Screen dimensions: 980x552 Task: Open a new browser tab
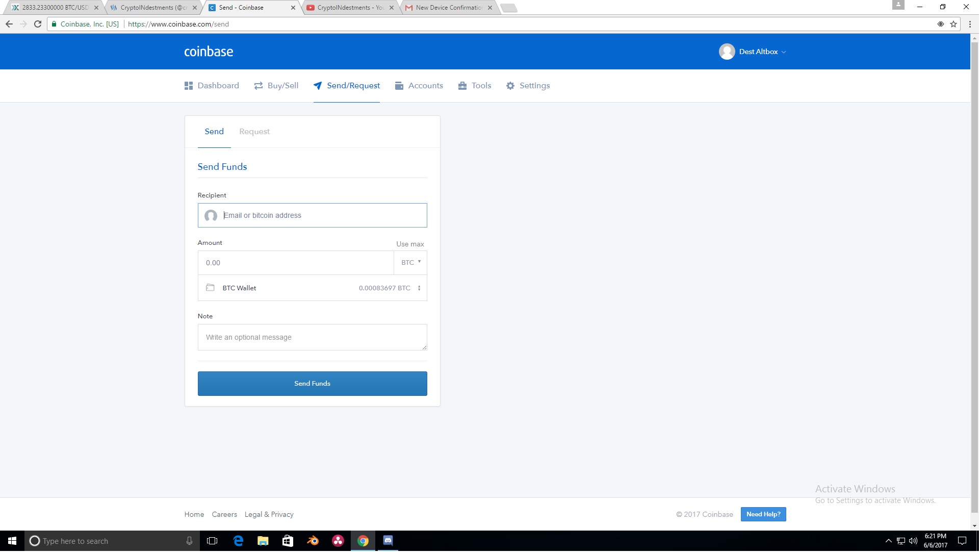(509, 8)
